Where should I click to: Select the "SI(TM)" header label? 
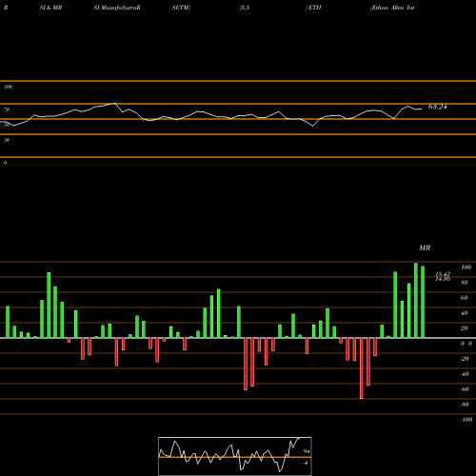tap(181, 8)
